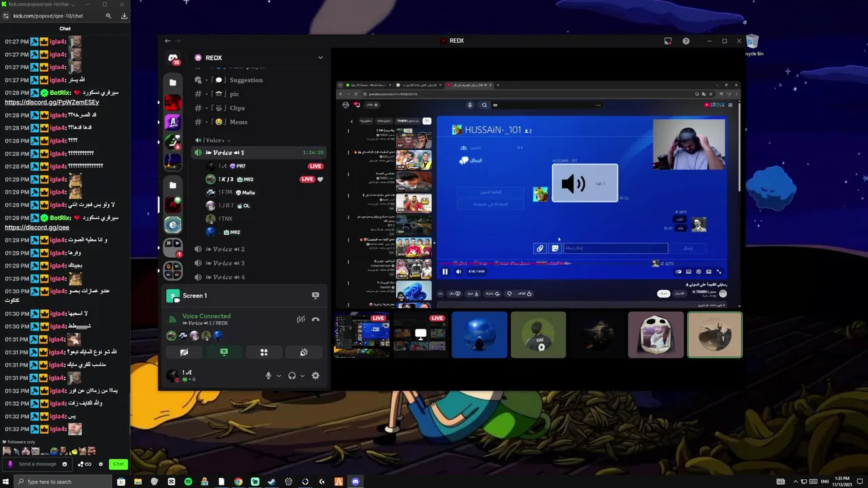
Task: Open File Explorer from the taskbar
Action: (x=138, y=481)
